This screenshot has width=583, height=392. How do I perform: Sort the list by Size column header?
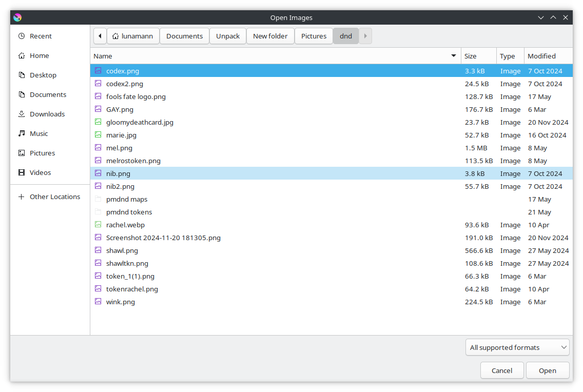471,56
